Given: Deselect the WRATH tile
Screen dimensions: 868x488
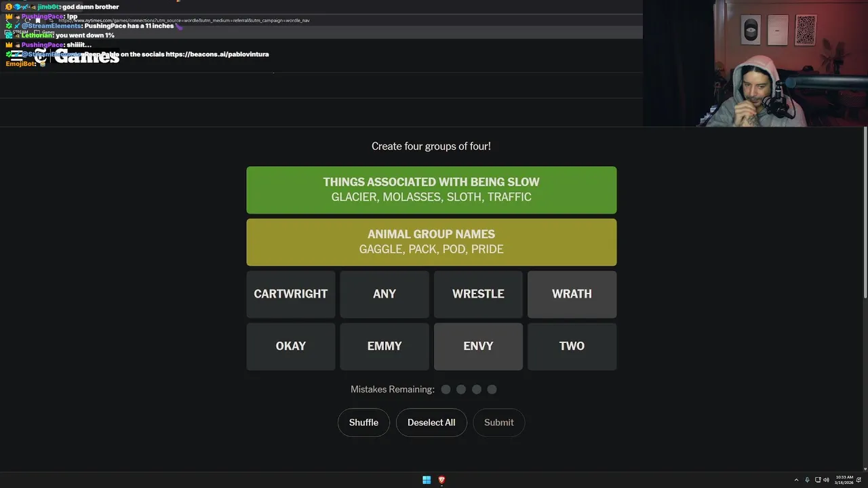Looking at the screenshot, I should click(572, 294).
